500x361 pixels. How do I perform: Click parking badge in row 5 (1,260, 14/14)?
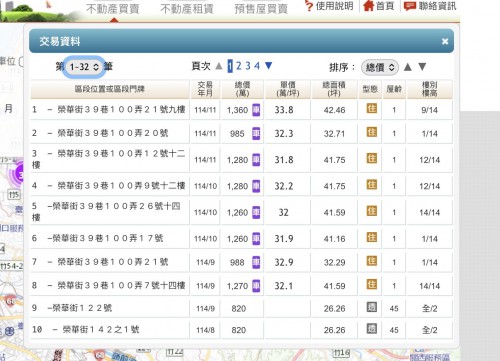coord(256,212)
